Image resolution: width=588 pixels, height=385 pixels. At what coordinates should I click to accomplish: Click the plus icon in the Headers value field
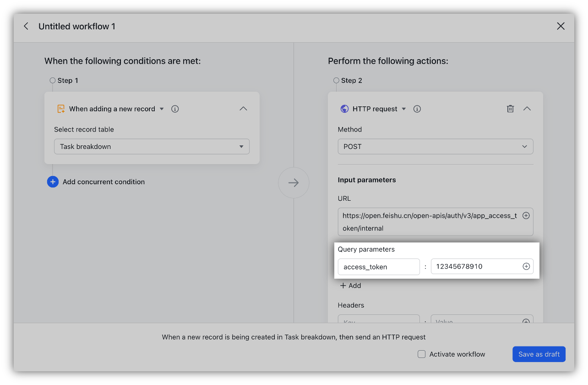[526, 321]
